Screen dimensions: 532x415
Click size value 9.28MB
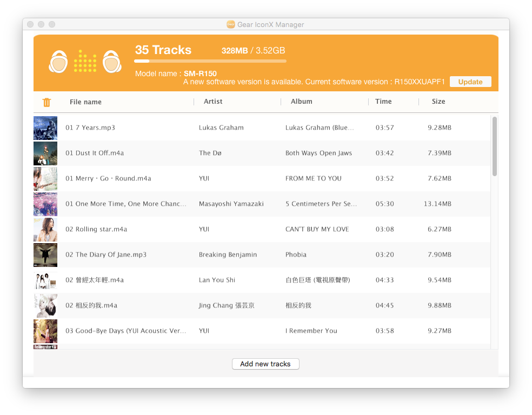[440, 128]
